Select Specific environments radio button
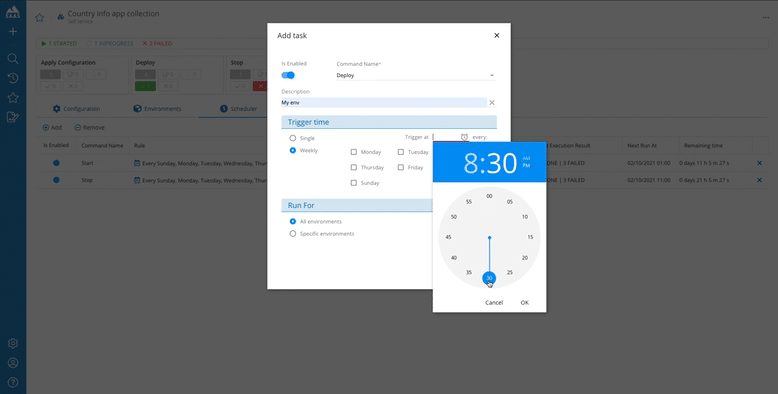Screen dimensions: 778x394 [293, 233]
